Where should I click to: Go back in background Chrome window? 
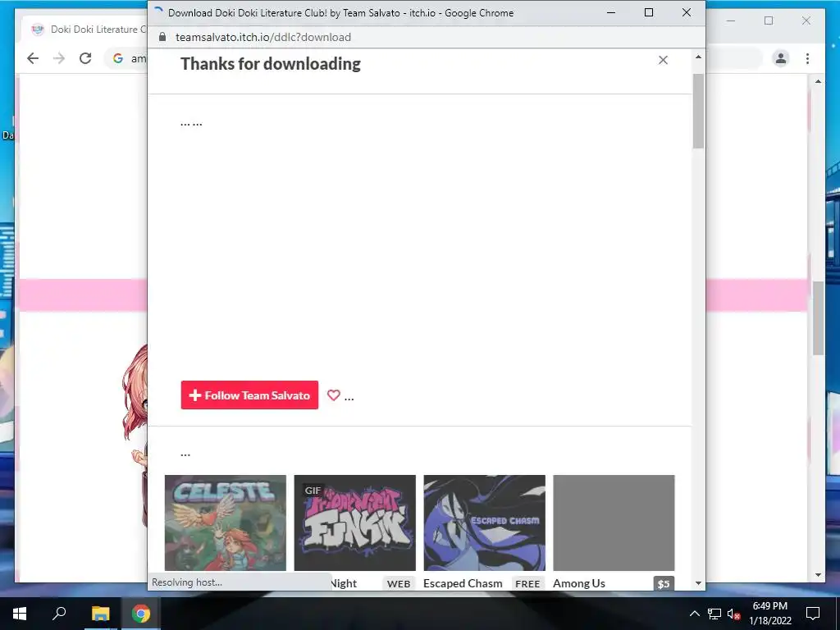coord(33,58)
